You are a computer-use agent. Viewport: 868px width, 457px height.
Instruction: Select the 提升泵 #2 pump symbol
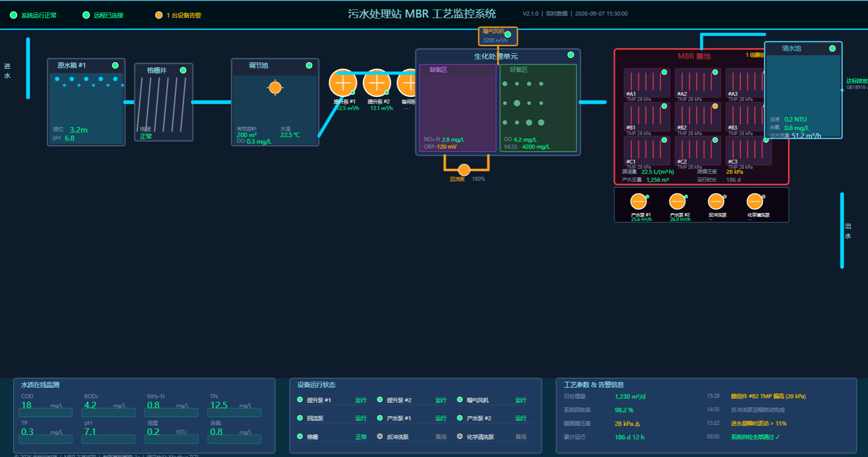[377, 83]
